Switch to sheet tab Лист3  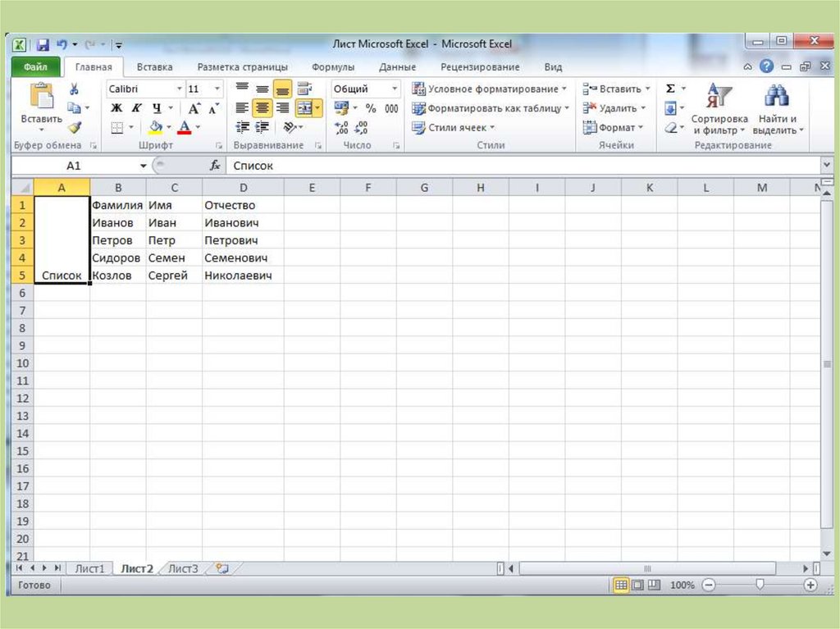click(183, 568)
